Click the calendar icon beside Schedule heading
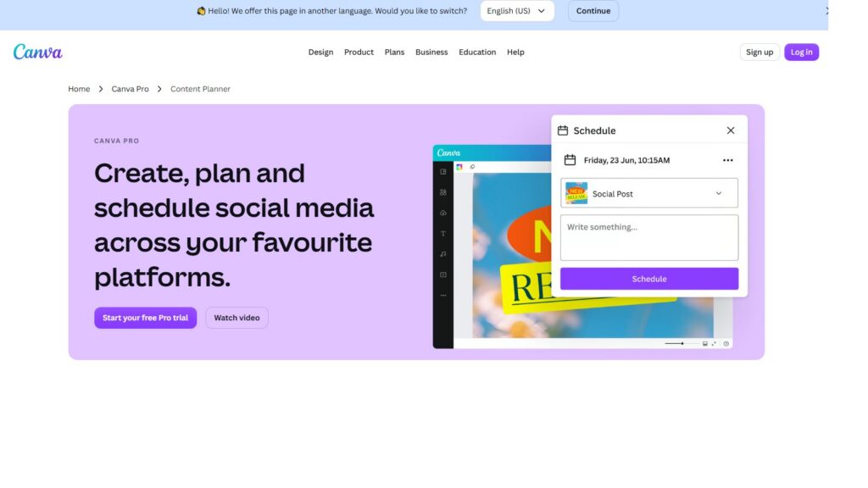This screenshot has width=868, height=488. [563, 130]
